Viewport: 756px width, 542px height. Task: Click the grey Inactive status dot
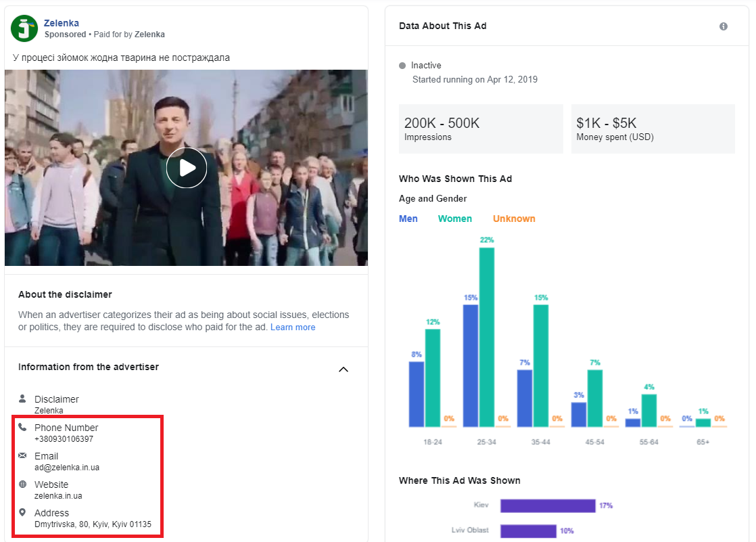[x=402, y=66]
